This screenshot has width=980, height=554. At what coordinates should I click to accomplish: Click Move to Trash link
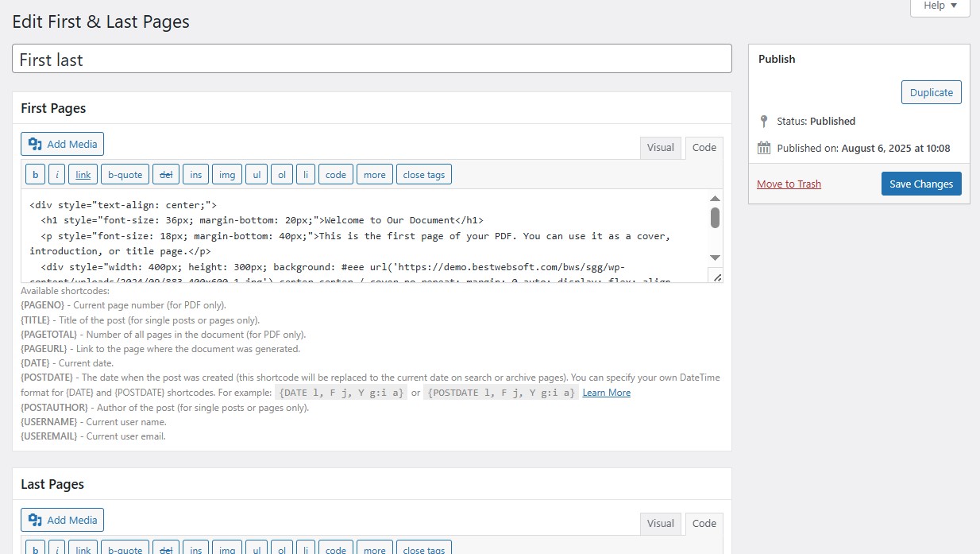tap(789, 184)
